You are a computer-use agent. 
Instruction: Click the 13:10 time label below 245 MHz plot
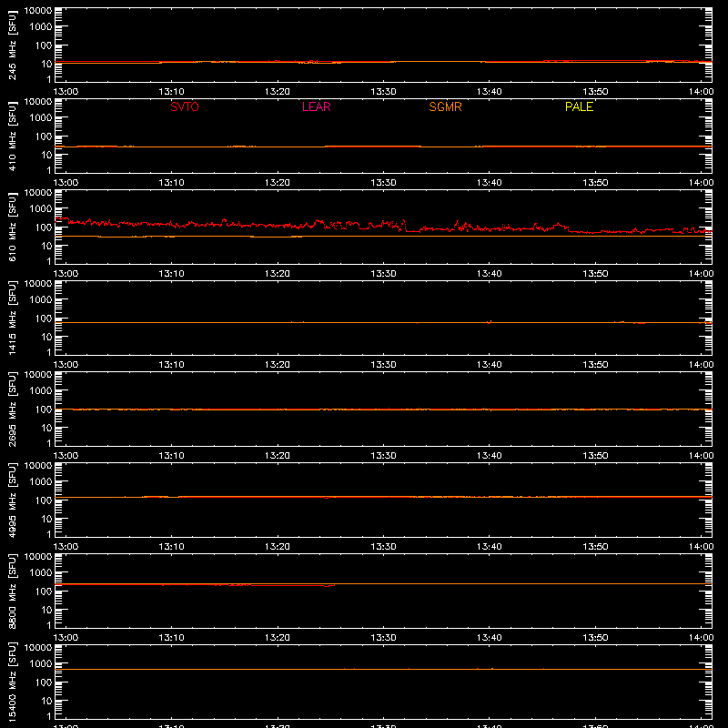pos(171,92)
